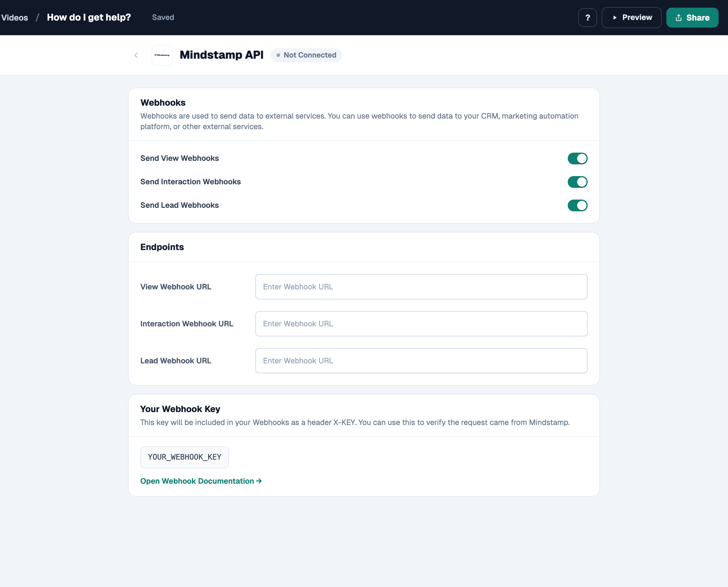728x587 pixels.
Task: Click the View Webhook URL input field
Action: 421,287
